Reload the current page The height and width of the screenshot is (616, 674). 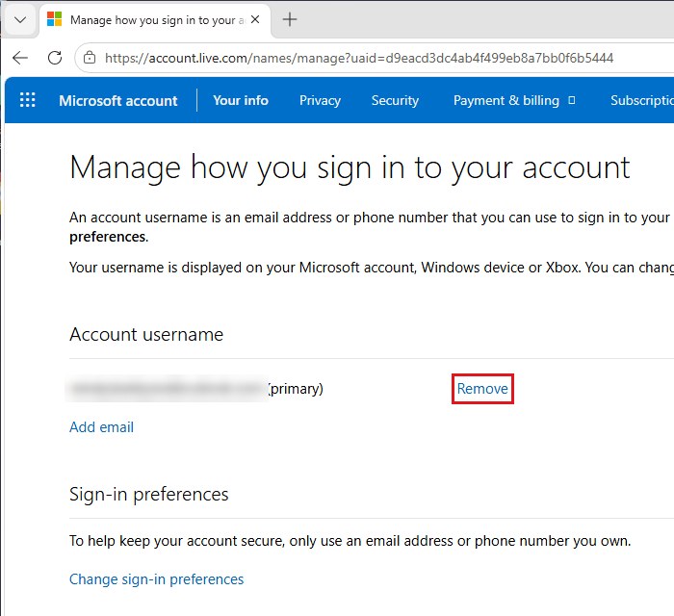click(x=55, y=58)
